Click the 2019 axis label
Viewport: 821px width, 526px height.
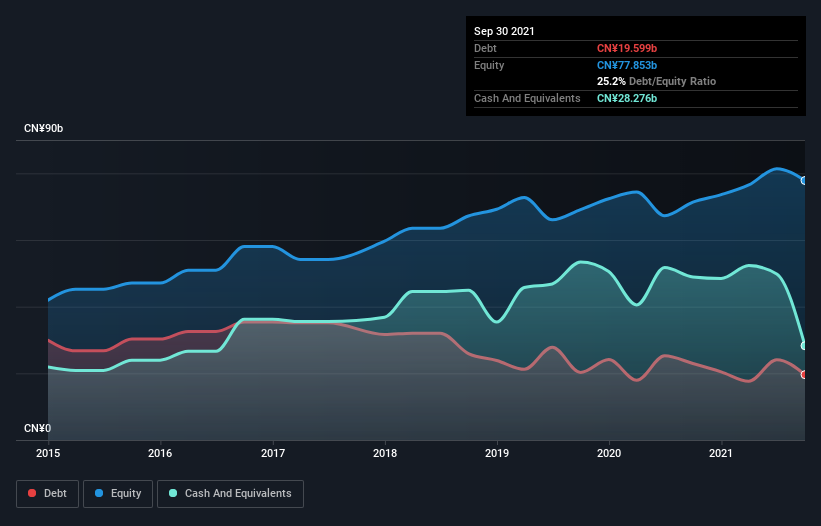[x=497, y=453]
